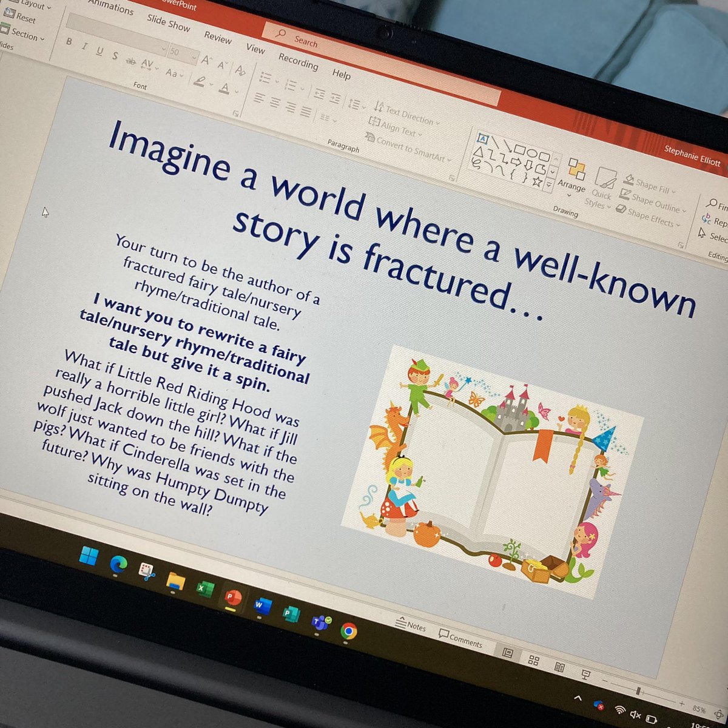Switch to Normal view
728x728 pixels.
pos(508,653)
